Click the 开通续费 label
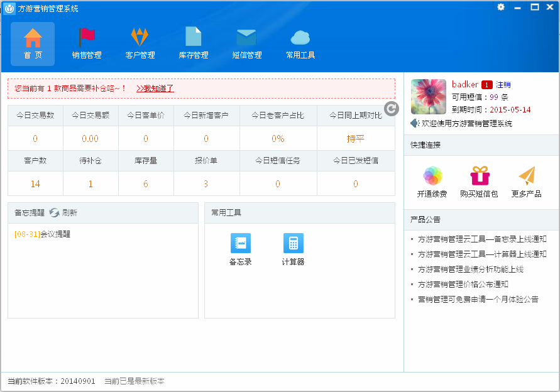560x392 pixels. 432,194
